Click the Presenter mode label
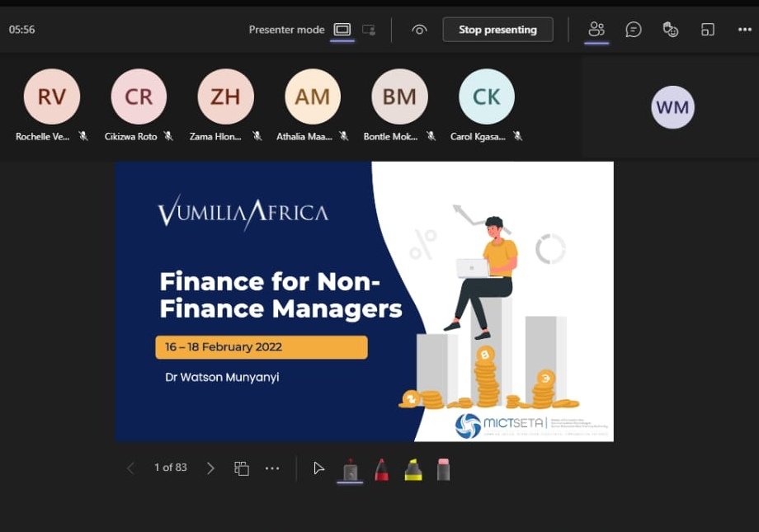 286,30
